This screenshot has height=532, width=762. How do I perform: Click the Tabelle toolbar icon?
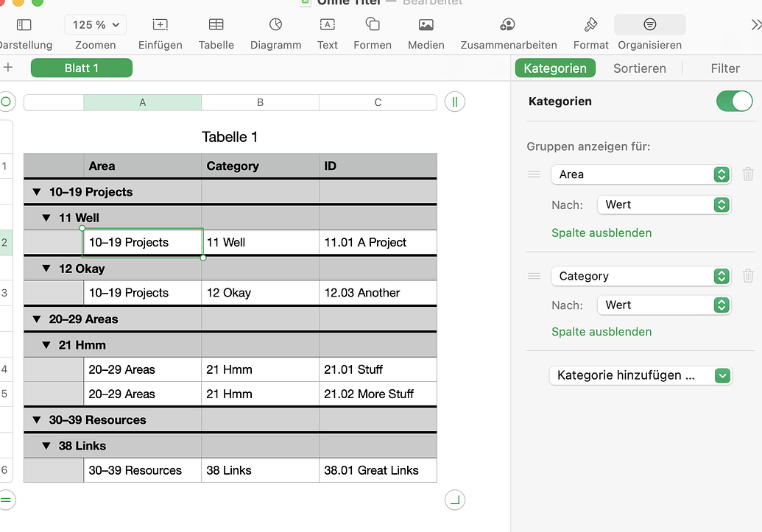pyautogui.click(x=216, y=25)
